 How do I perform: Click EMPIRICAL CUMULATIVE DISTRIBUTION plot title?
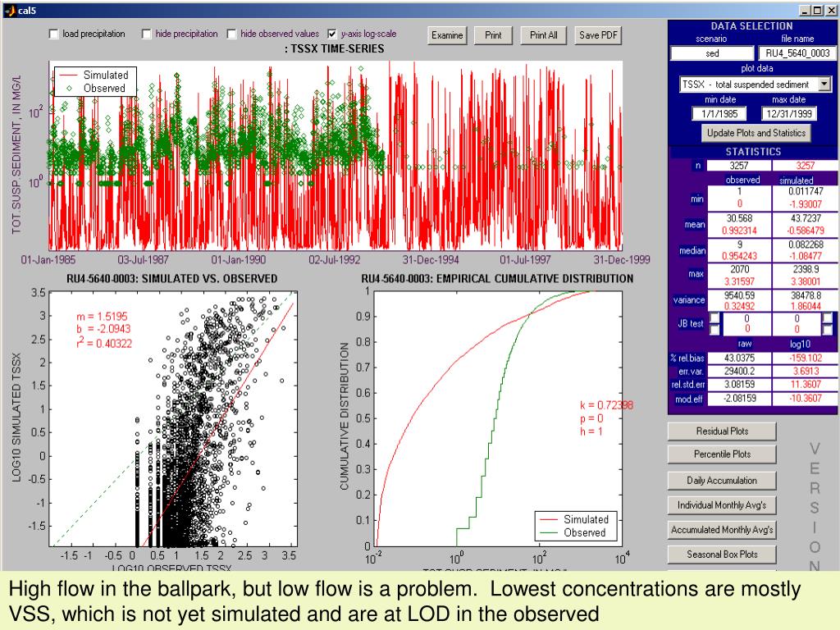tap(497, 279)
